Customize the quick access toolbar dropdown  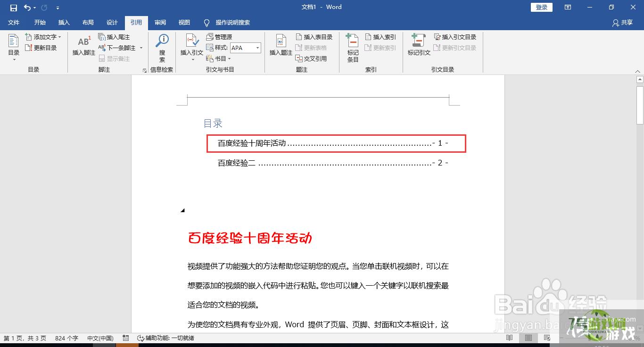tap(58, 8)
